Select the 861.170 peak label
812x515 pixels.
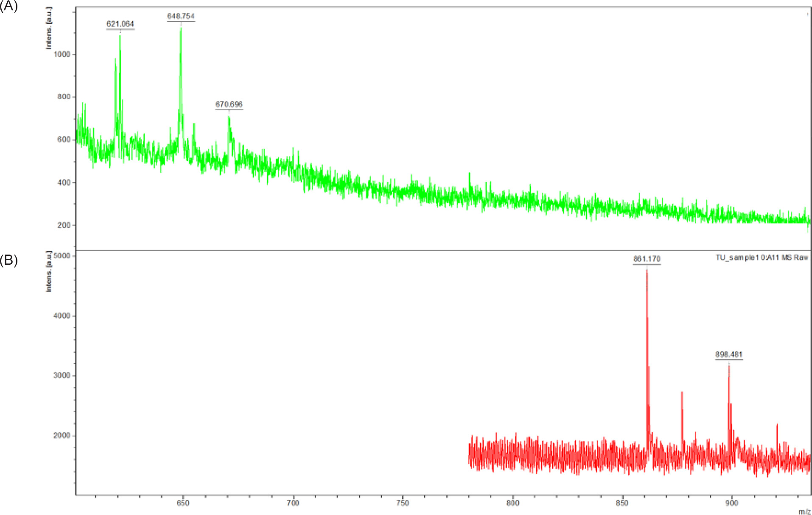click(647, 259)
